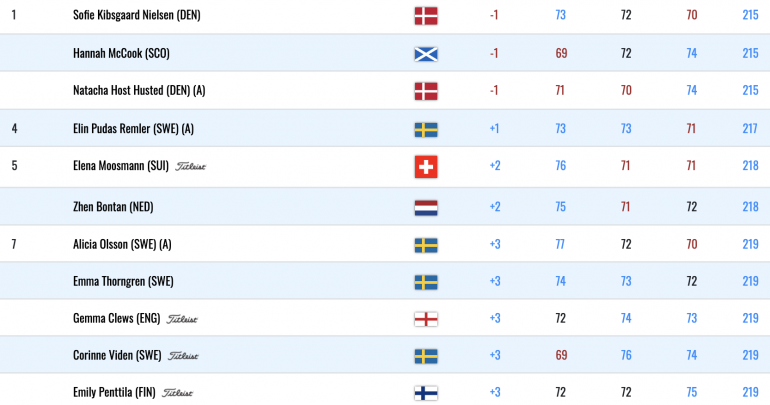This screenshot has height=405, width=770.
Task: Click the England flag next to Gemma Clews
Action: (x=426, y=320)
